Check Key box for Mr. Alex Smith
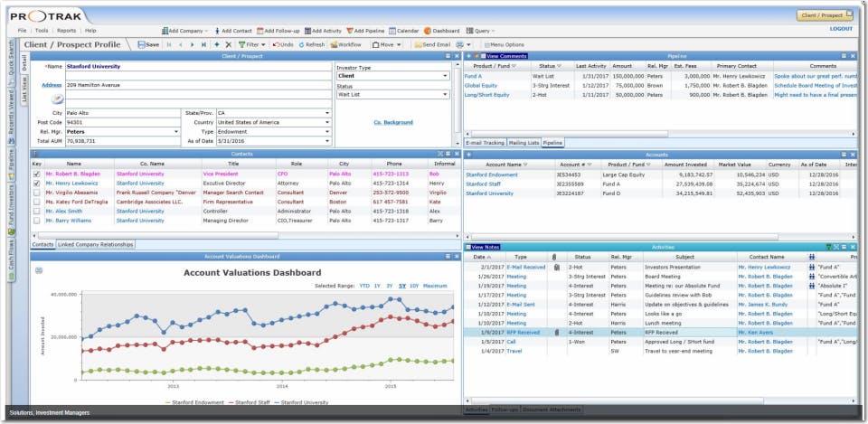The image size is (868, 424). click(x=36, y=212)
